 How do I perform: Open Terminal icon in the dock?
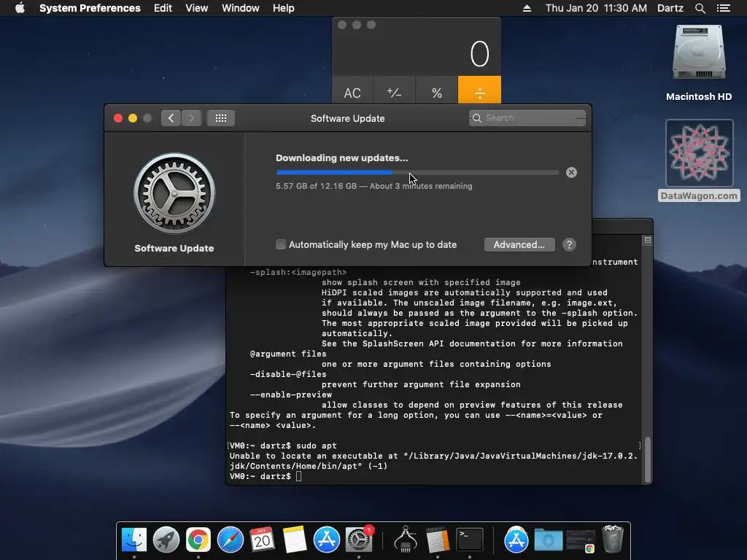[x=470, y=540]
